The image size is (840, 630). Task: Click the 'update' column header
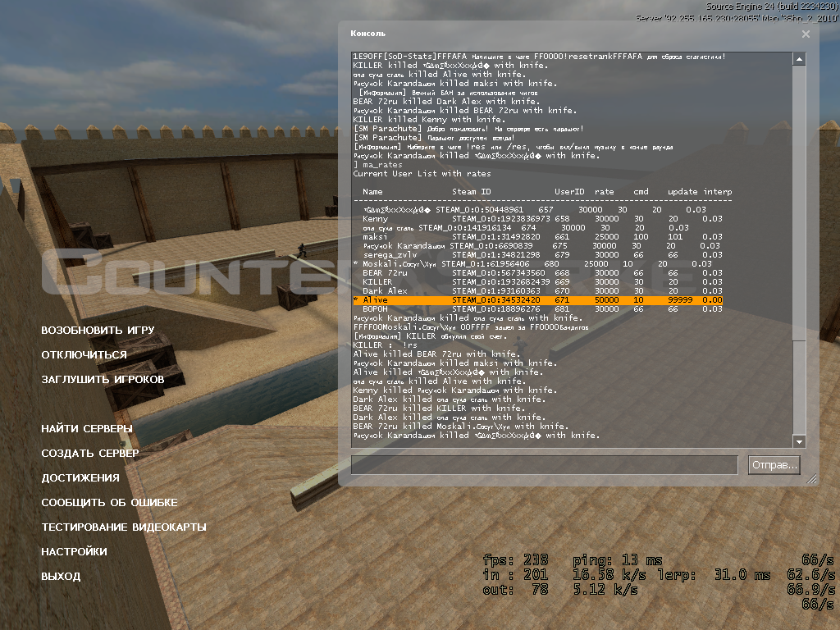[x=682, y=192]
